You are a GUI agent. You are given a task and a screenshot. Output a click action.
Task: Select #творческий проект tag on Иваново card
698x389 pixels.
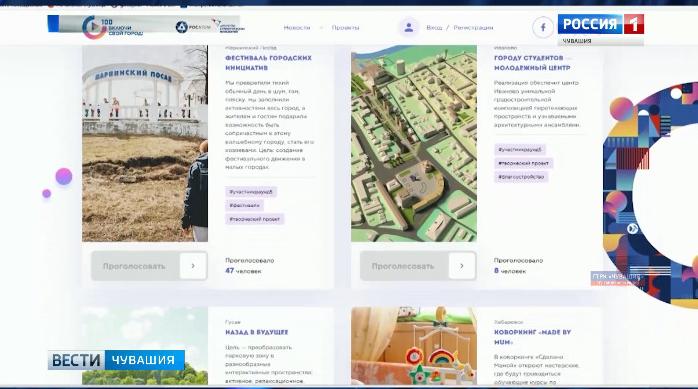coord(524,163)
